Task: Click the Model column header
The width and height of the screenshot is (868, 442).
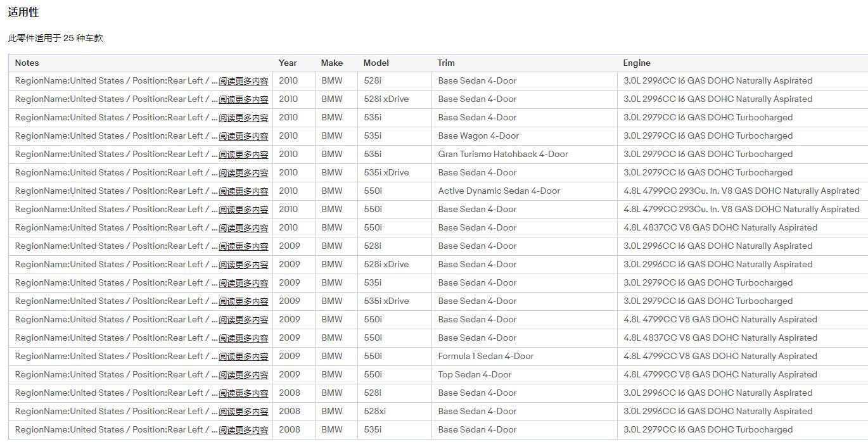Action: [376, 63]
